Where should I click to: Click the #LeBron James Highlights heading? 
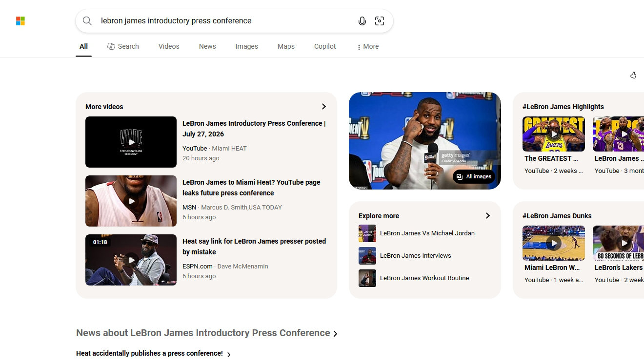pos(563,107)
